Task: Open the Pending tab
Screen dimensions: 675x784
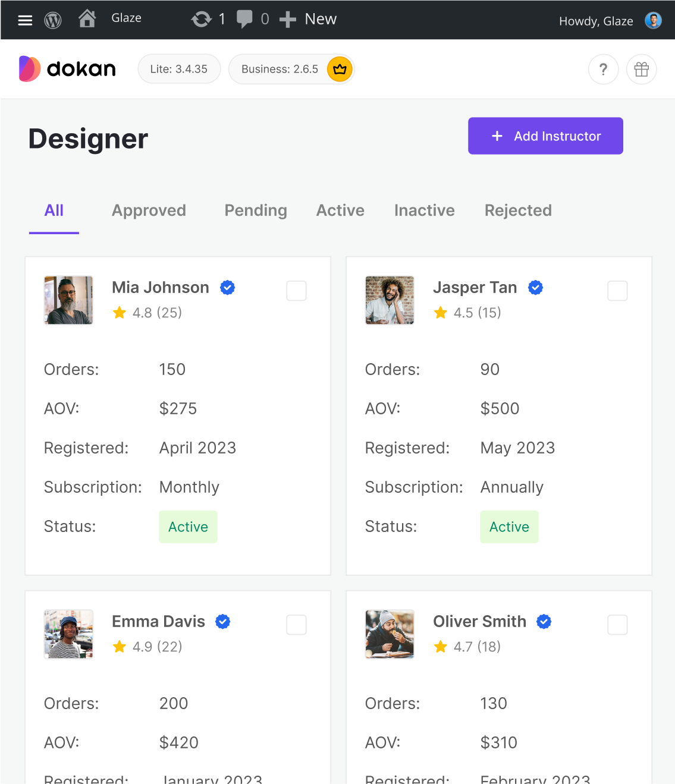Action: 256,210
